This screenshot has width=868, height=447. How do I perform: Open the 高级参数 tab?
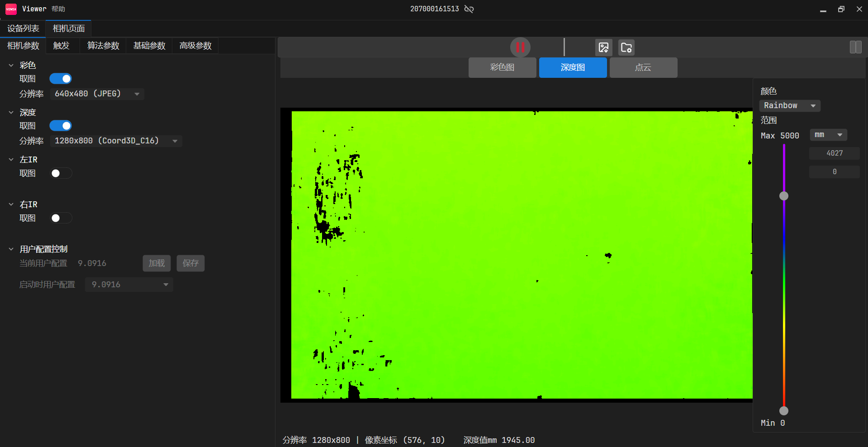[195, 46]
